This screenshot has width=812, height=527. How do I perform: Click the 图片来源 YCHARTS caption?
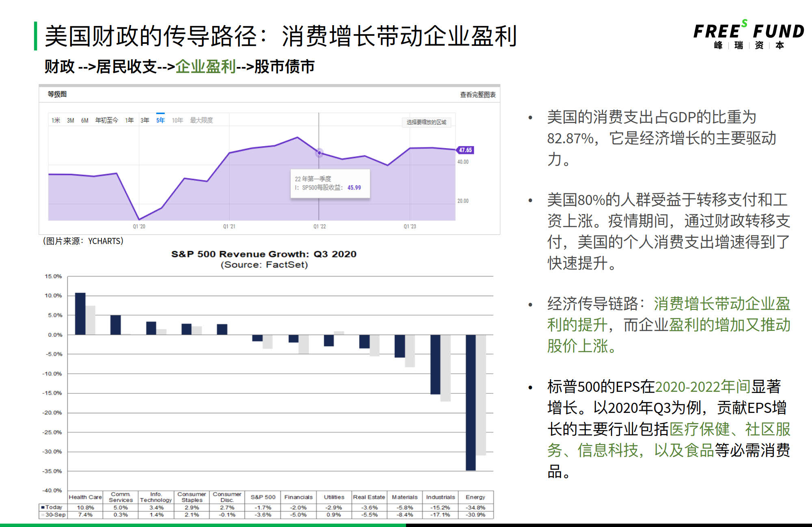[x=83, y=241]
